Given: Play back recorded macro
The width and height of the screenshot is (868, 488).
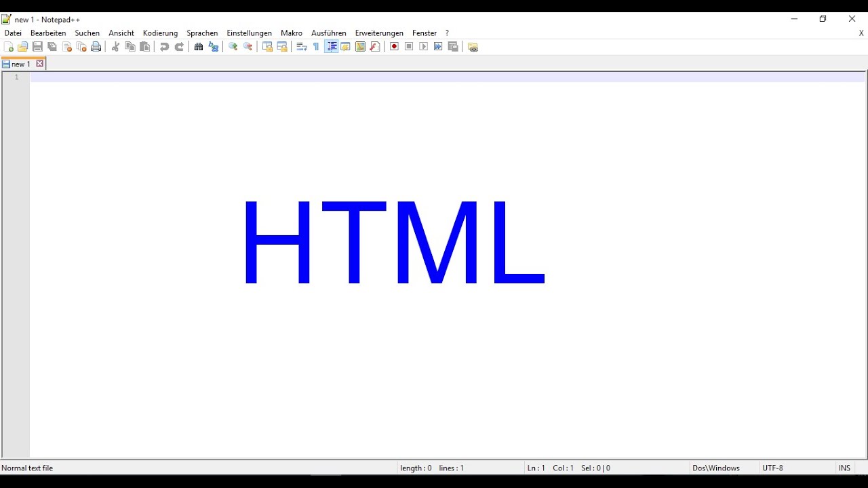Looking at the screenshot, I should point(424,47).
